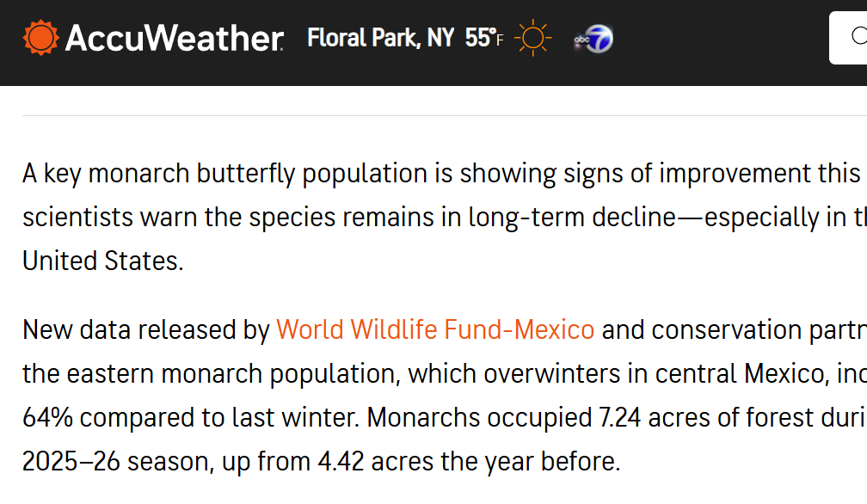Click the 55° temperature reading

coord(478,38)
